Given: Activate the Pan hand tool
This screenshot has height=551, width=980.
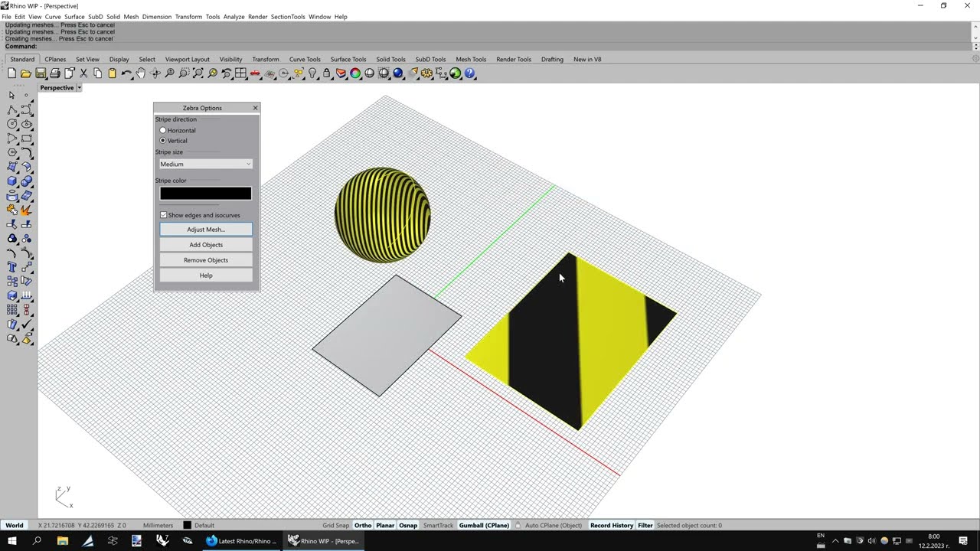Looking at the screenshot, I should click(x=141, y=73).
